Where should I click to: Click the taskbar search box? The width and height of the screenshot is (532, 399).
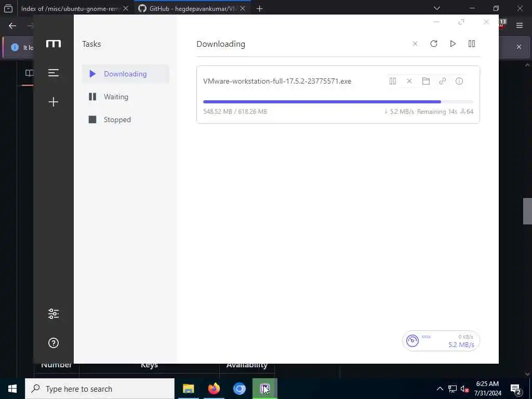(100, 389)
